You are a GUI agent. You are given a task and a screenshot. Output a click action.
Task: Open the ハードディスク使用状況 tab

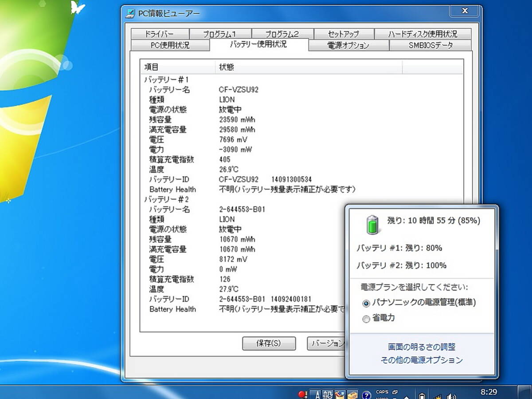coord(423,34)
